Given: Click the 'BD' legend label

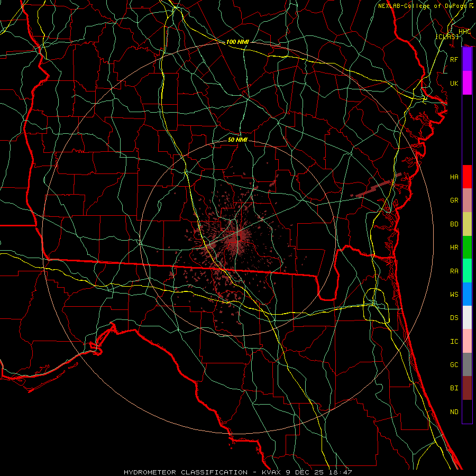Looking at the screenshot, I should coord(454,224).
